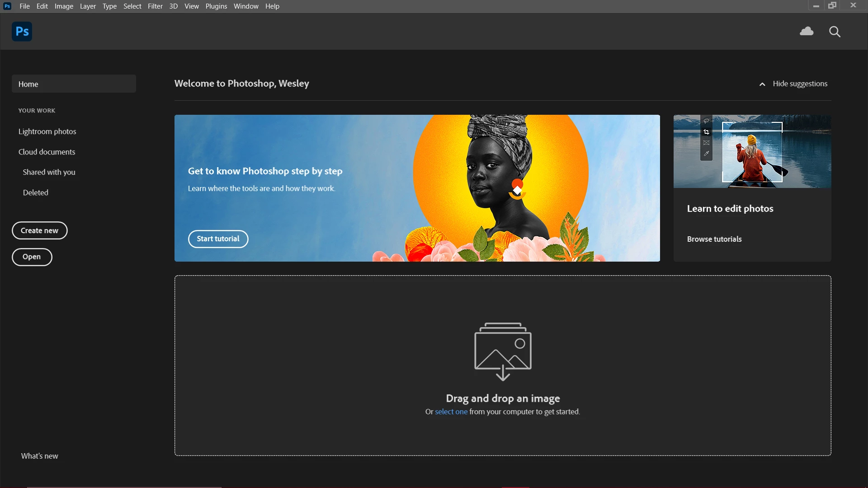Click Learn to edit photos thumbnail
Screen dimensions: 868x488
coord(752,151)
